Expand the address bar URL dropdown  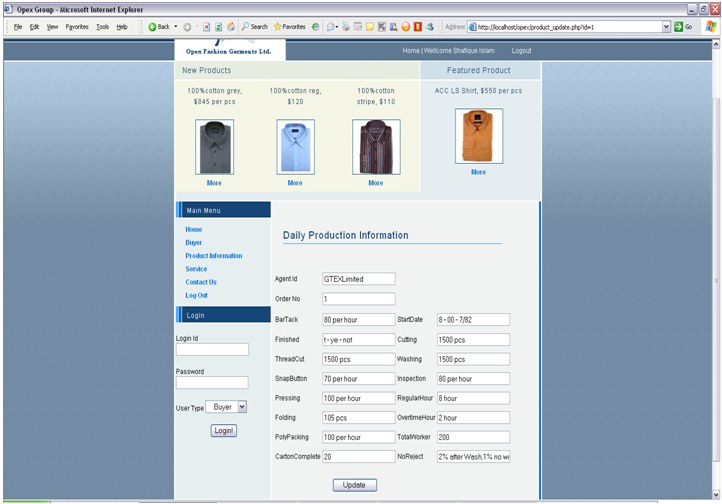tap(667, 27)
